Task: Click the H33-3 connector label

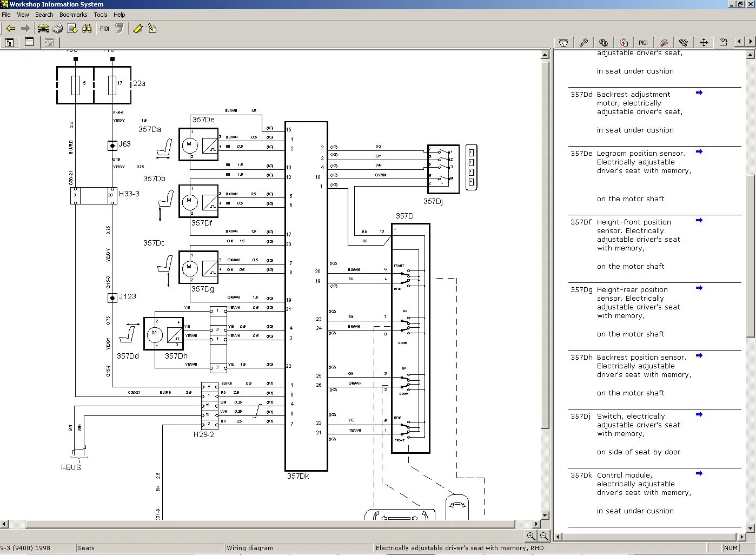Action: point(129,194)
